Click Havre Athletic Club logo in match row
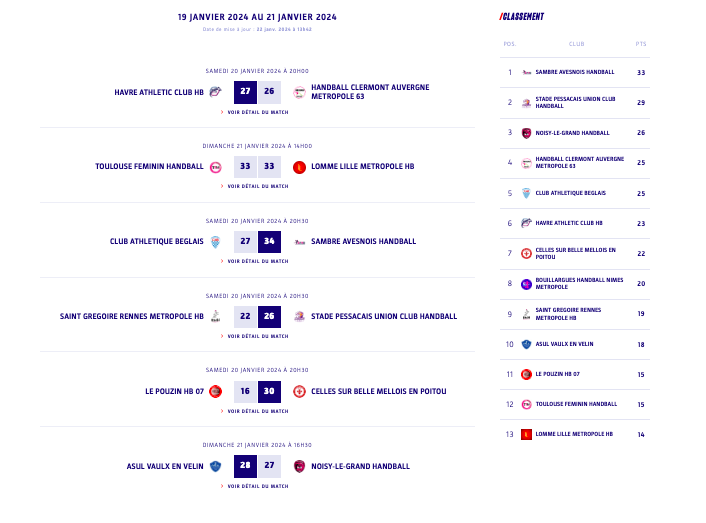 coord(215,92)
